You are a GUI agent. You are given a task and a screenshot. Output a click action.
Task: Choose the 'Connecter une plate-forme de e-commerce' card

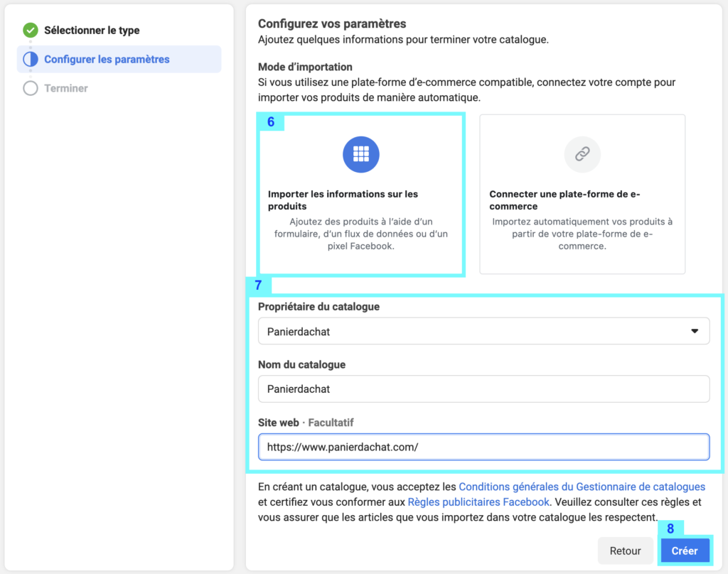tap(582, 195)
